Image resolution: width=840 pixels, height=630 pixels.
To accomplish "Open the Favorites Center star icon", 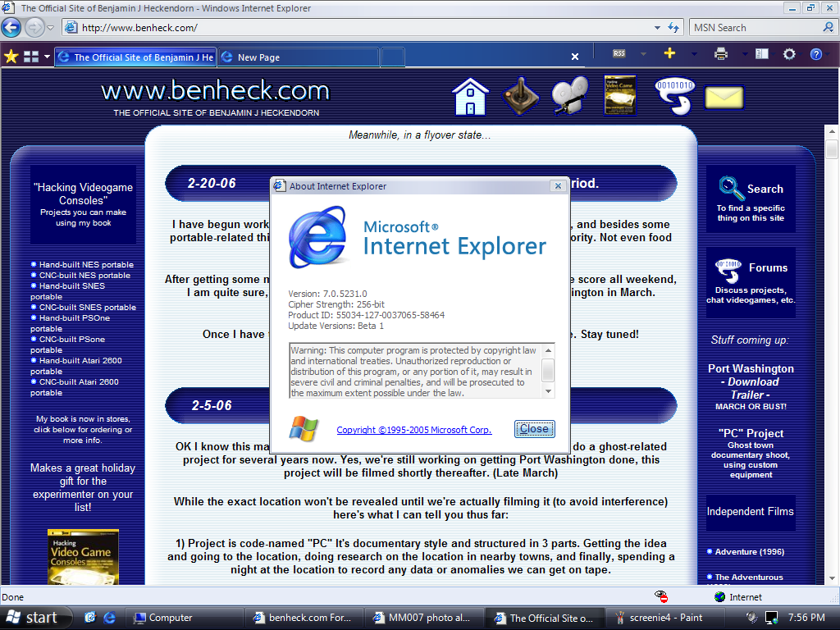I will pos(11,57).
